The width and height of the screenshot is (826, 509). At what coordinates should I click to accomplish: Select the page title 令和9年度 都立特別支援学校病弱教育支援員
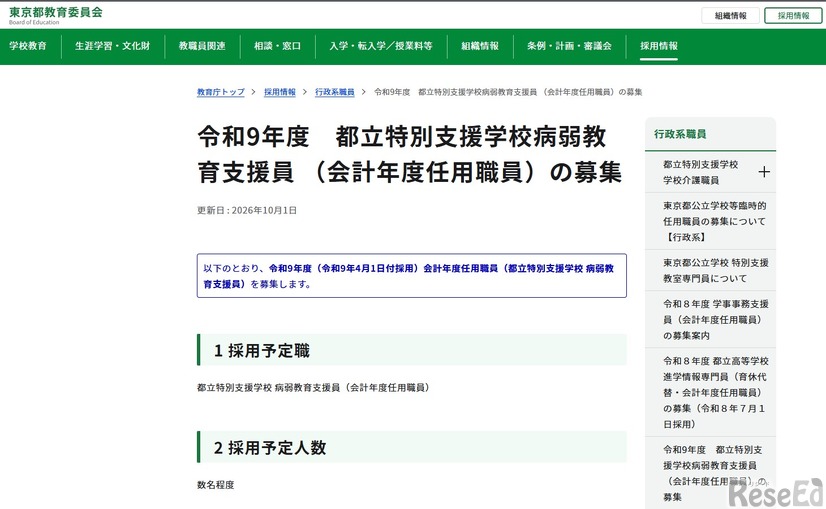(x=409, y=154)
